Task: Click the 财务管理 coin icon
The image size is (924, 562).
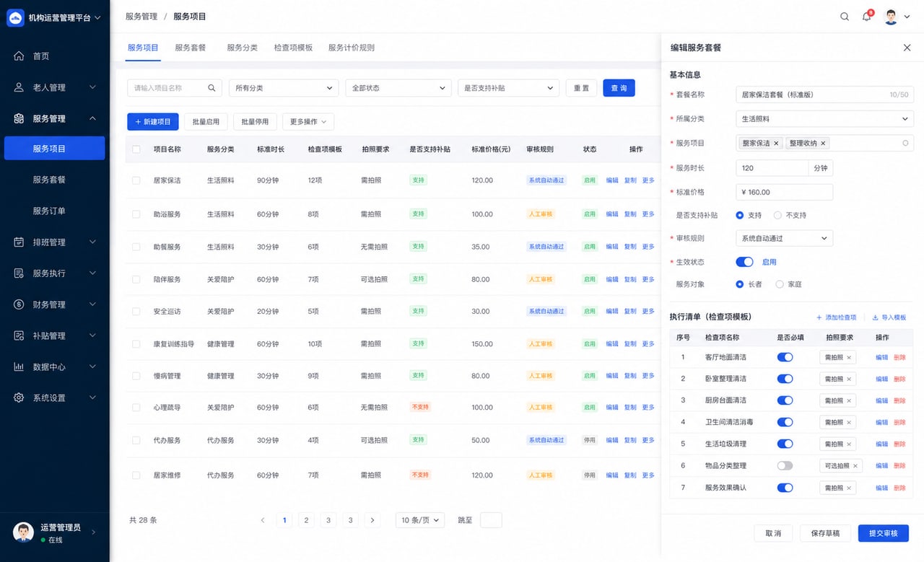Action: [x=19, y=304]
